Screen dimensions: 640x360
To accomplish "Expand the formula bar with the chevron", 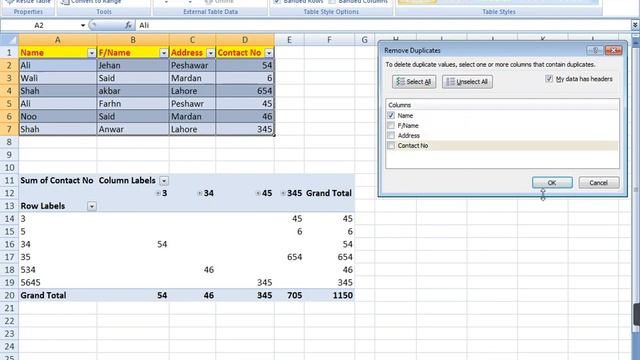I will pyautogui.click(x=635, y=25).
